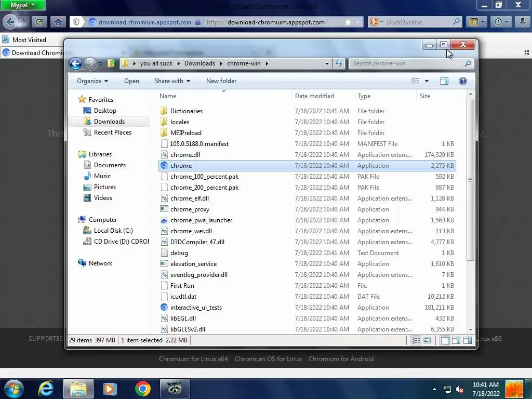Open the view options dropdown arrow
Screen dimensions: 532x399
click(x=427, y=81)
